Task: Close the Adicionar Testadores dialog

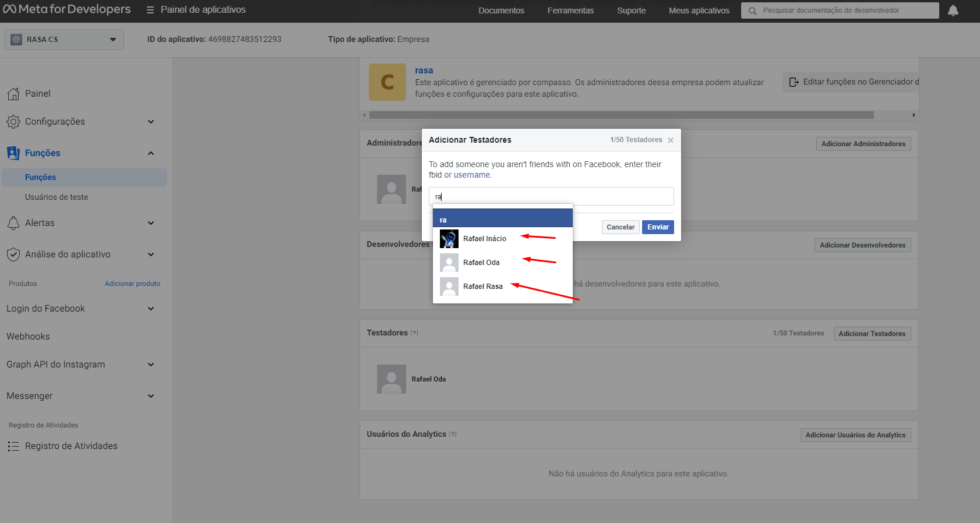Action: [x=671, y=140]
